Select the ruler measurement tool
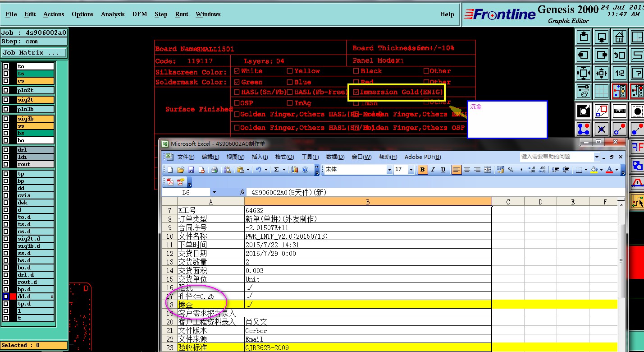Viewport: 644px width, 352px height. (620, 111)
